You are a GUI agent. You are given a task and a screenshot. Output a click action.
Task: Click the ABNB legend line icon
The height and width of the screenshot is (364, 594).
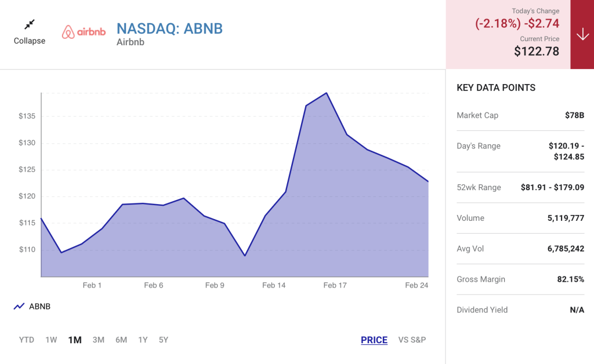click(19, 306)
